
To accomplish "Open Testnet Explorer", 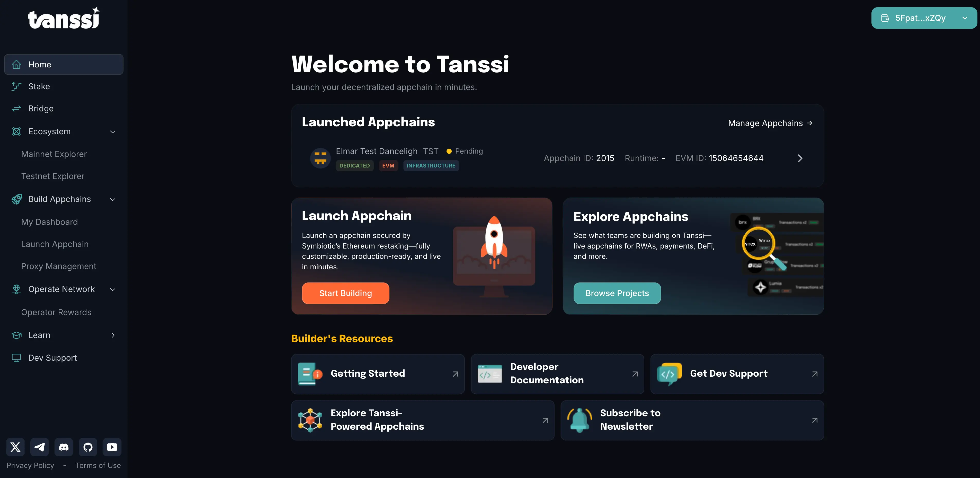I will click(x=53, y=176).
